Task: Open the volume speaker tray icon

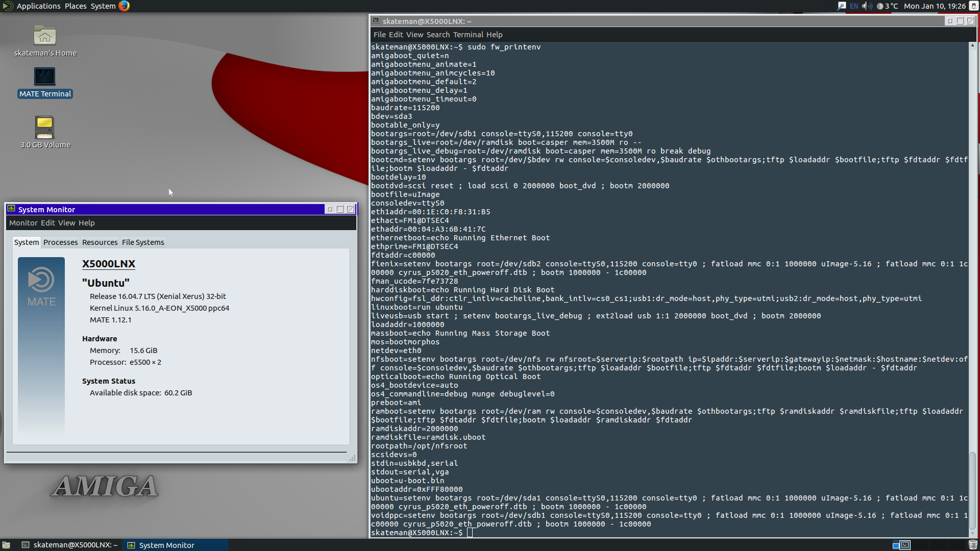Action: [x=867, y=6]
